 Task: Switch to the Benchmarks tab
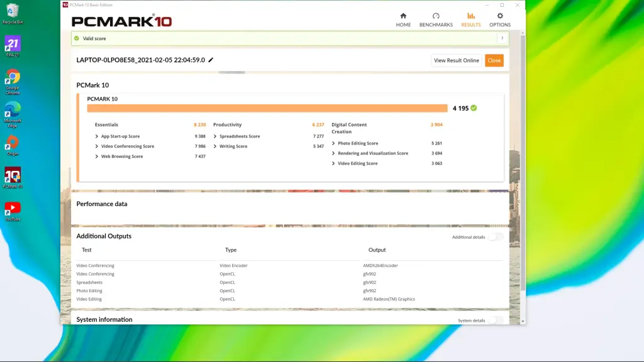(x=436, y=19)
